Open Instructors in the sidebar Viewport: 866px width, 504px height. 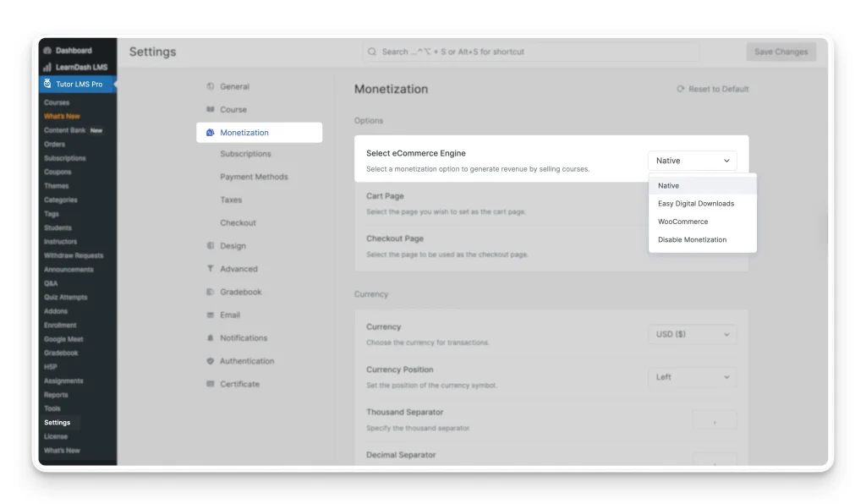61,241
